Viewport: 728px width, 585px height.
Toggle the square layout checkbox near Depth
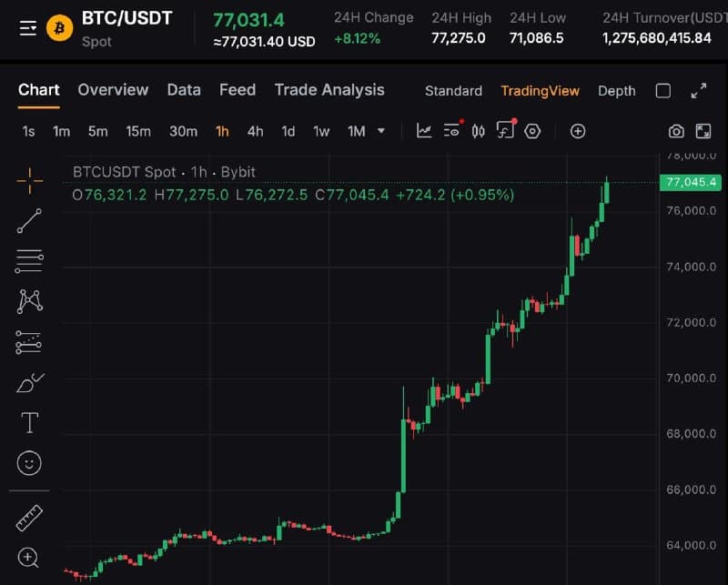[x=663, y=91]
